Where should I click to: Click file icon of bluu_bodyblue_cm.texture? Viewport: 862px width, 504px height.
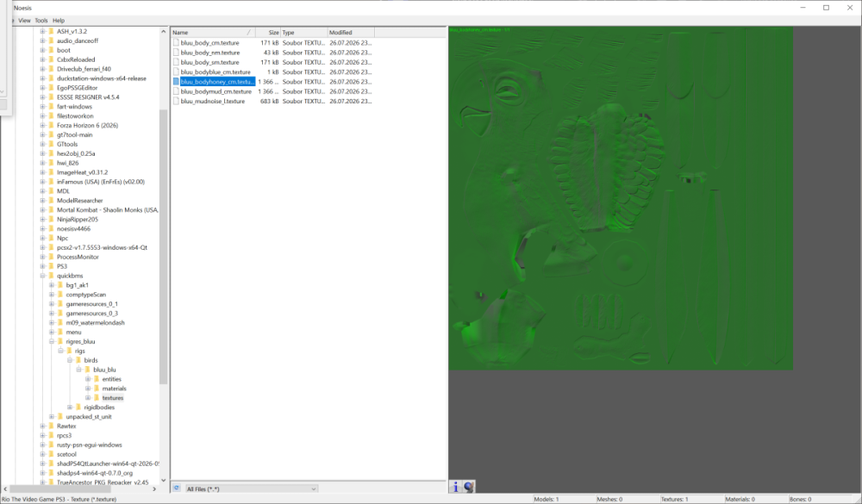coord(176,72)
